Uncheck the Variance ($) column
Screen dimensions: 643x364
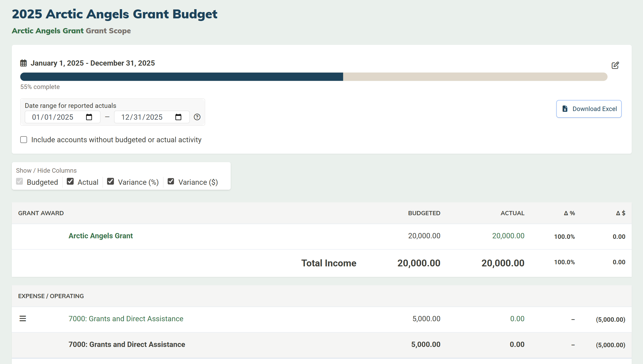click(x=171, y=181)
